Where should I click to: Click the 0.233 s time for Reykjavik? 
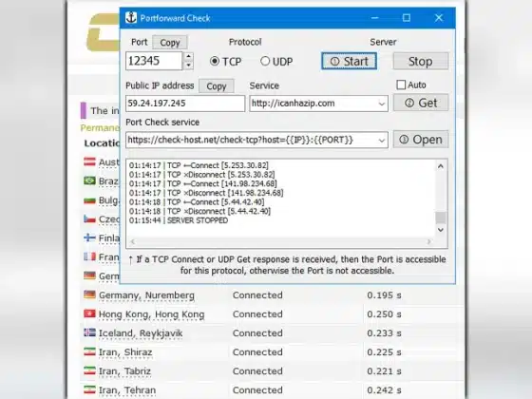[384, 333]
